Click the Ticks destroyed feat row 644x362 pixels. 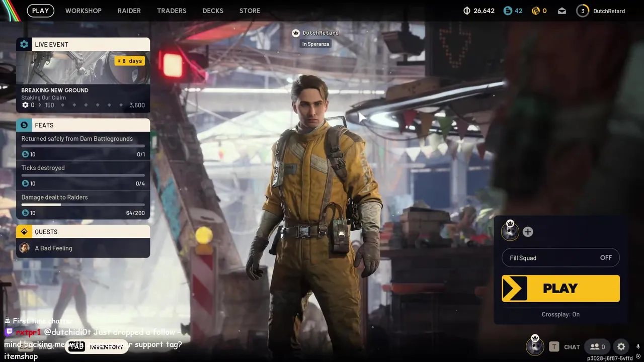click(x=83, y=175)
